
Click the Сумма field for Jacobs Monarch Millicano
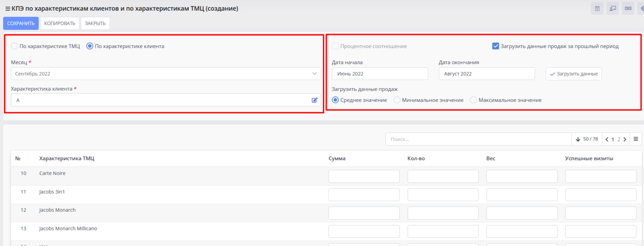364,231
